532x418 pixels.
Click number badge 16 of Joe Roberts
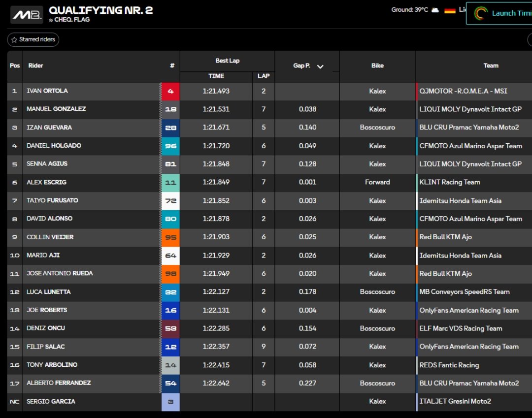pyautogui.click(x=170, y=310)
